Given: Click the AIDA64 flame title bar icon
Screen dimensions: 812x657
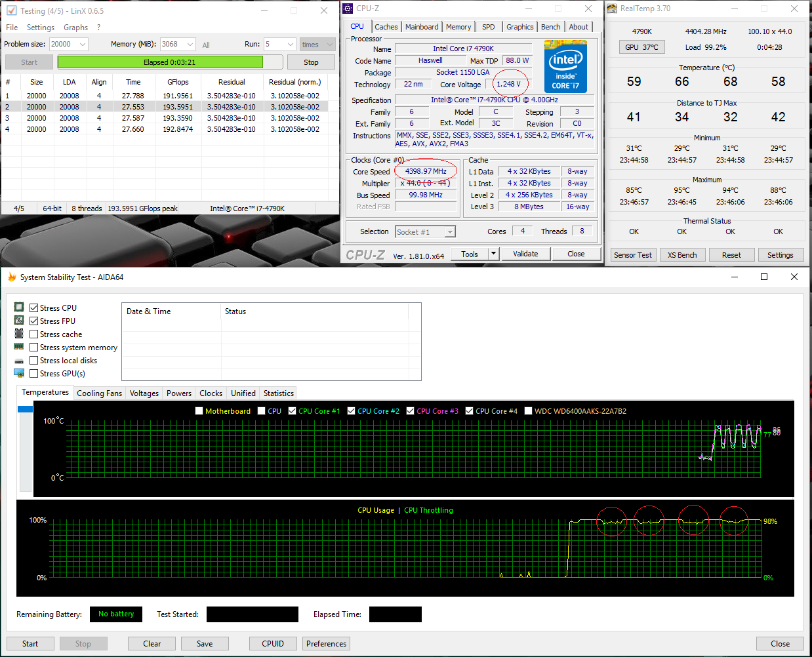Looking at the screenshot, I should tap(11, 277).
